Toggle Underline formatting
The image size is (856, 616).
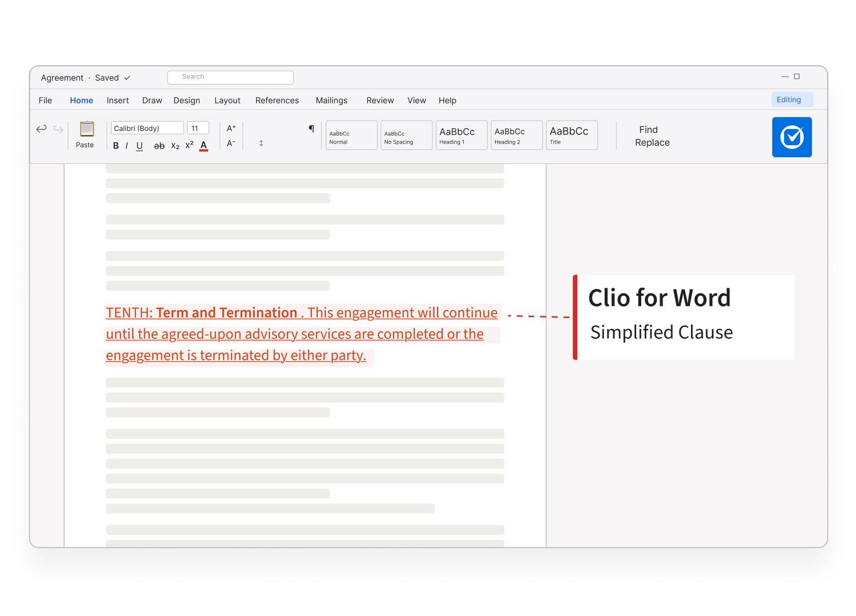tap(140, 146)
